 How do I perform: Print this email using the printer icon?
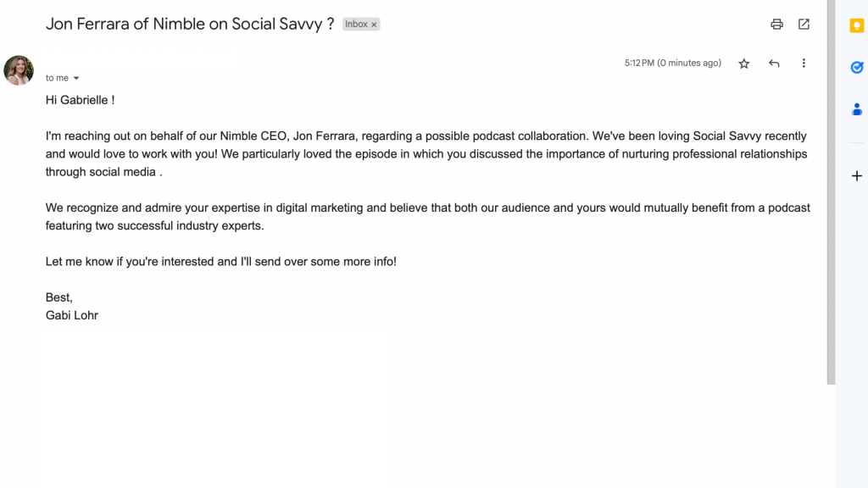click(x=776, y=25)
